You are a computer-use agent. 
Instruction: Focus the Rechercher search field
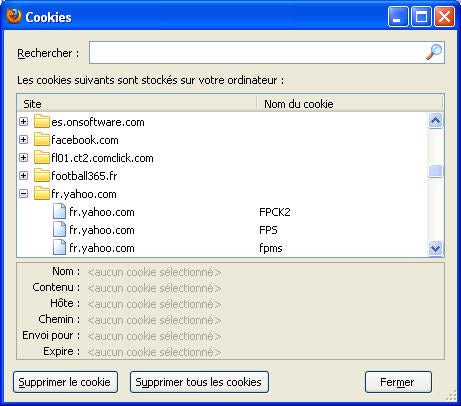[x=267, y=52]
